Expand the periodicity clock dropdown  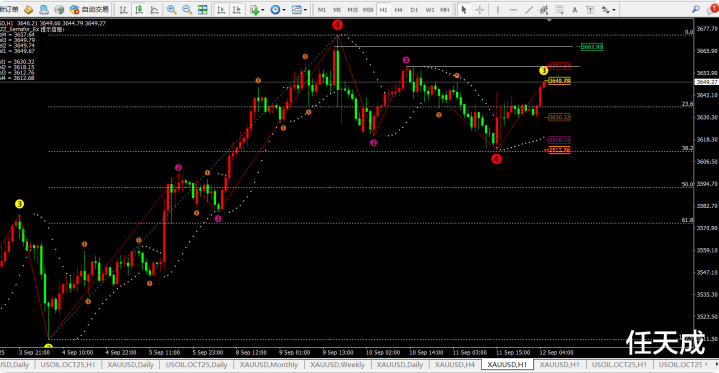click(278, 9)
